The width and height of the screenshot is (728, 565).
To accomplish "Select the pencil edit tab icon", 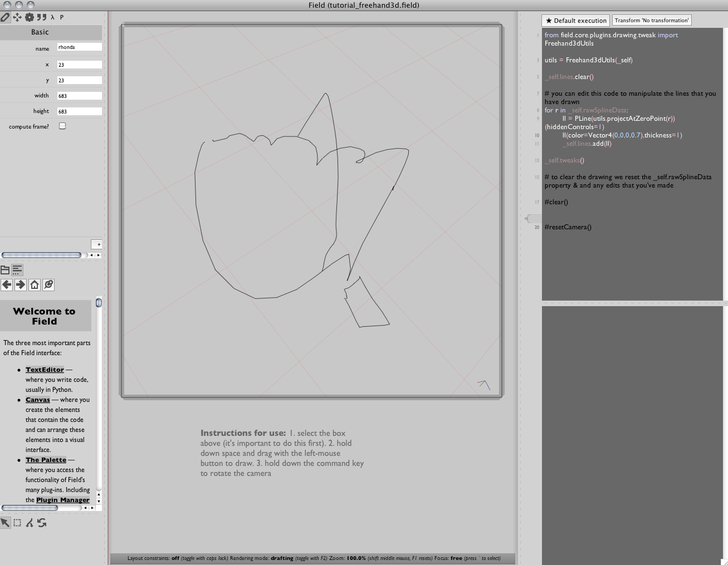I will point(5,17).
